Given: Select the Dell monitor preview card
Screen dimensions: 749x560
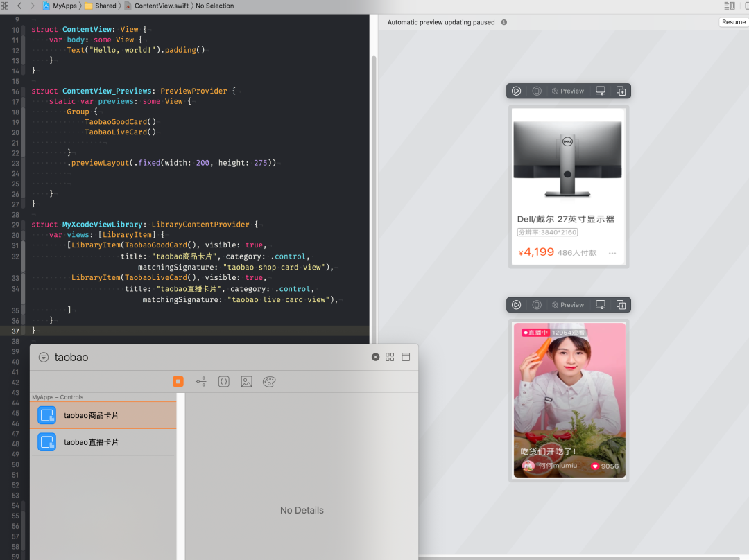Looking at the screenshot, I should 569,186.
